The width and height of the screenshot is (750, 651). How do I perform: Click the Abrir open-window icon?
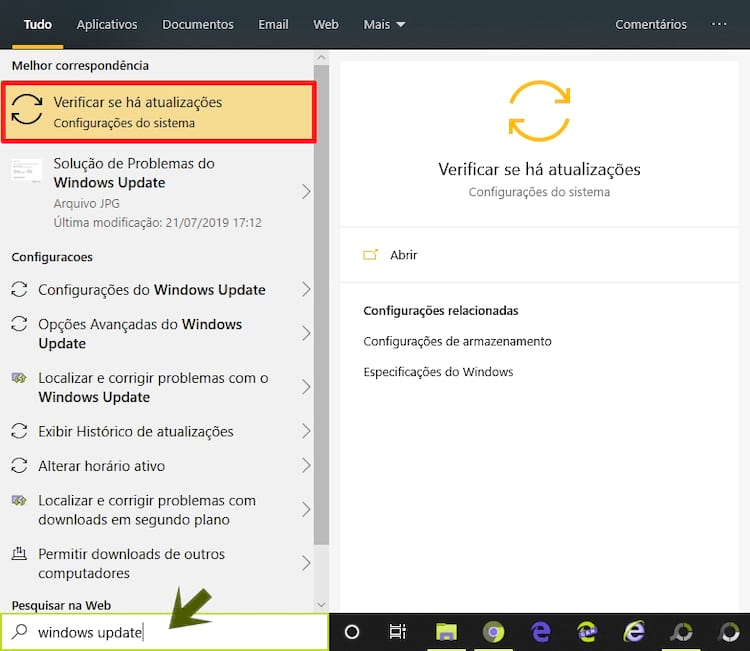371,255
